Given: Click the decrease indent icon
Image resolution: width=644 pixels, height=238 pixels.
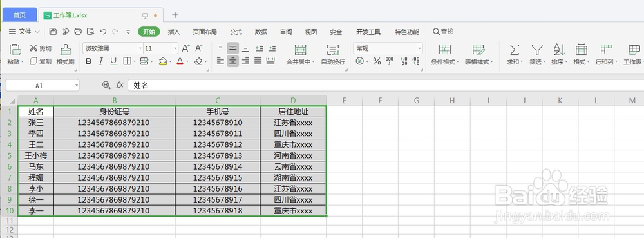Looking at the screenshot, I should (259, 48).
